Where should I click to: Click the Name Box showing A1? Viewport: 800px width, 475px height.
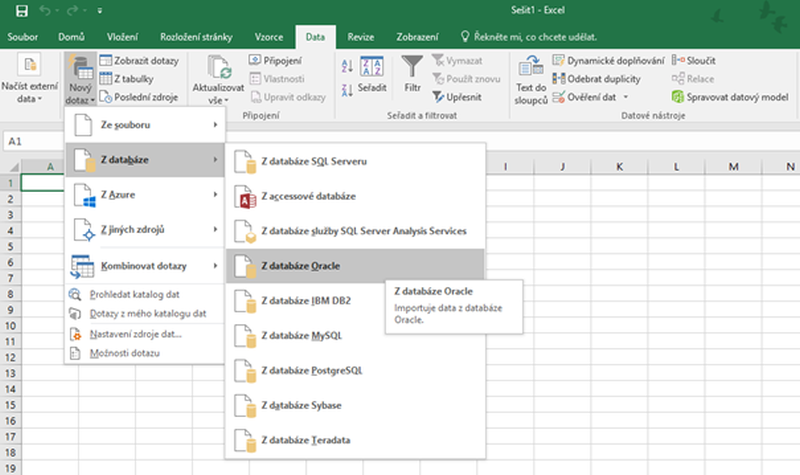[34, 141]
